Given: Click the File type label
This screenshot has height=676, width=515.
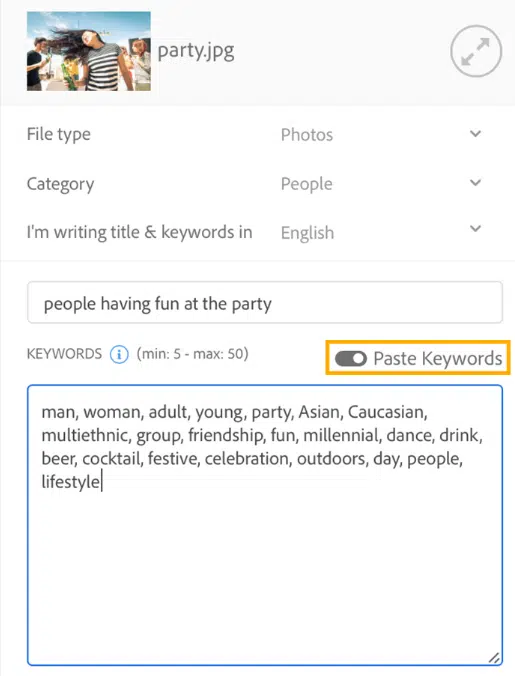Looking at the screenshot, I should pyautogui.click(x=59, y=135).
